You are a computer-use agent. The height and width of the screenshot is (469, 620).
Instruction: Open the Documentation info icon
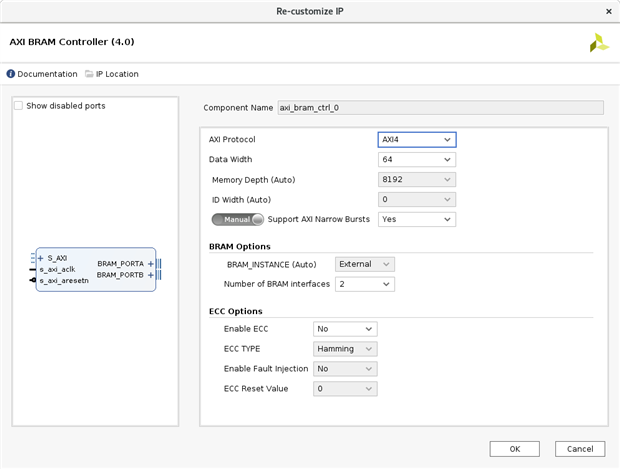[x=11, y=74]
